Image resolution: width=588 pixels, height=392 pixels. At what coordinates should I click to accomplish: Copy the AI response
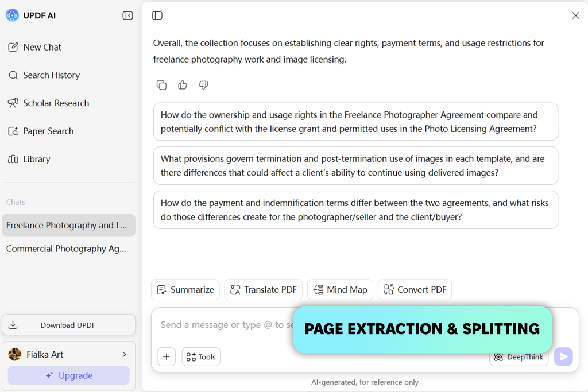click(161, 85)
